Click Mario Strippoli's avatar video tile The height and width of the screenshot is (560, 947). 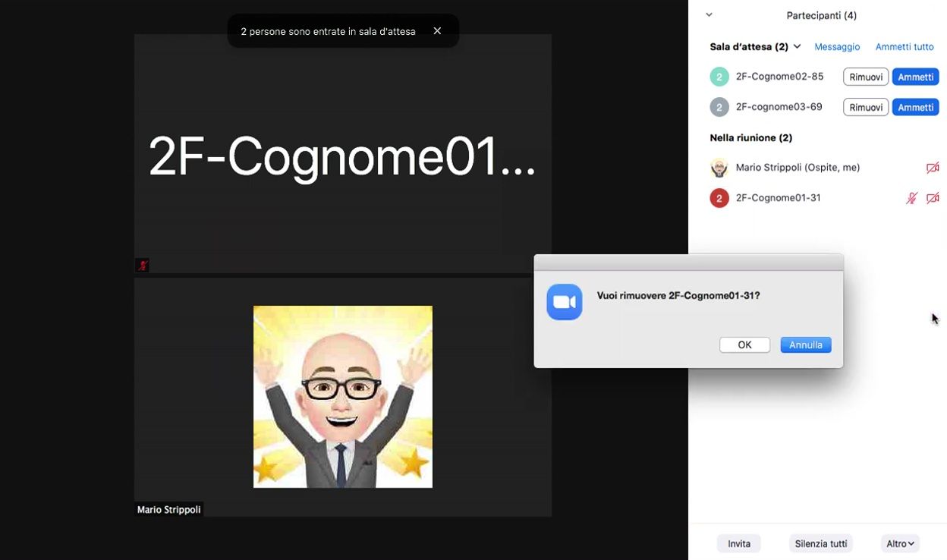[x=343, y=397]
